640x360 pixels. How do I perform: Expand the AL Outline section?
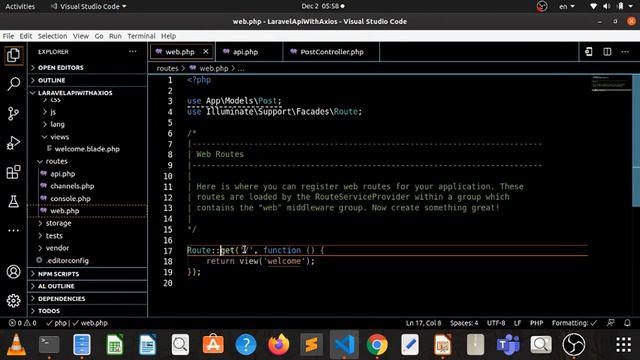point(87,286)
